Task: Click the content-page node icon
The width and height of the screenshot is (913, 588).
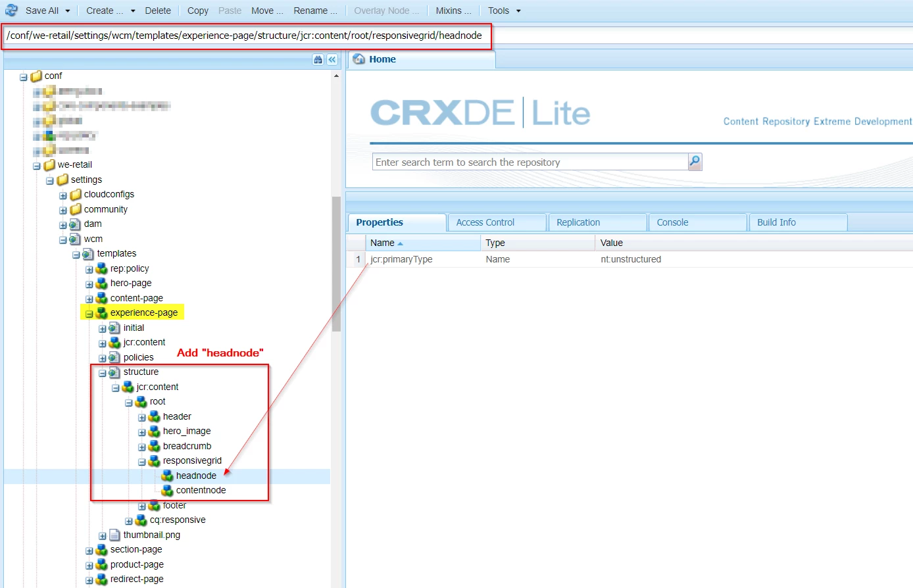Action: point(102,298)
